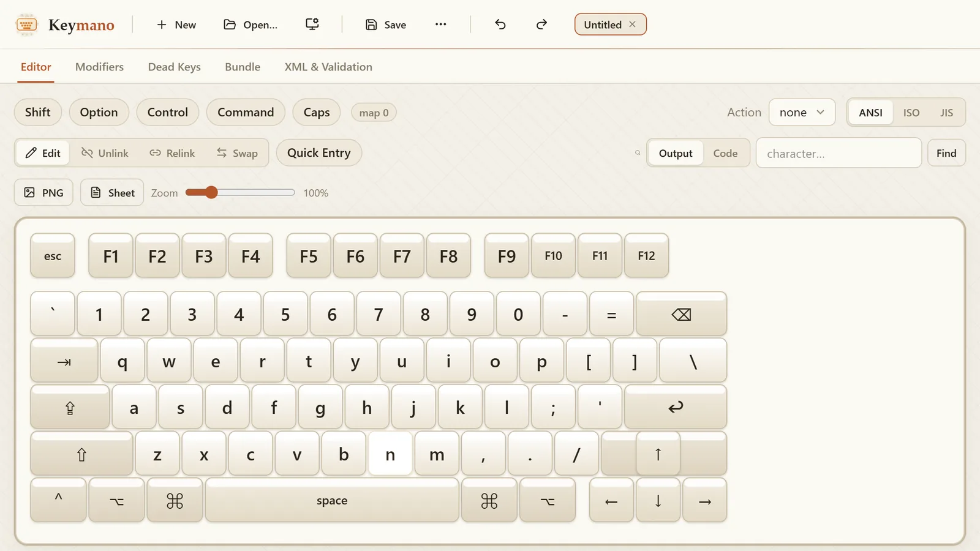The height and width of the screenshot is (551, 980).
Task: Toggle the Control modifier
Action: [x=168, y=112]
